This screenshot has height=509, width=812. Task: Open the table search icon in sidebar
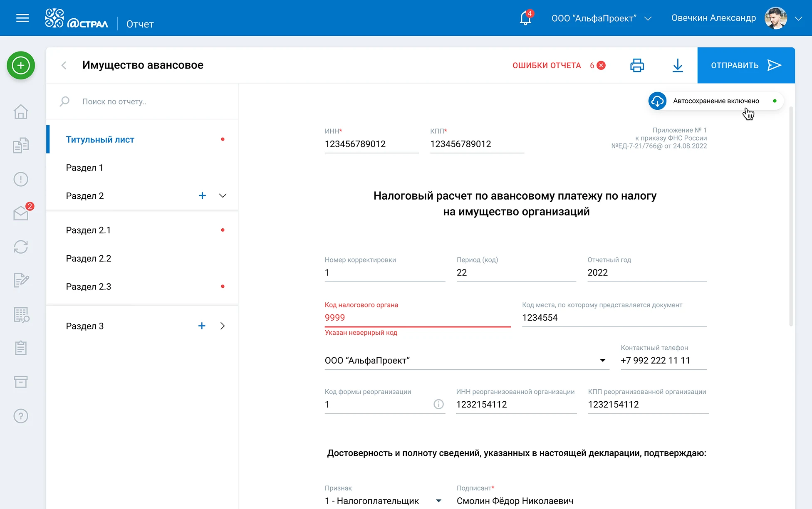[x=21, y=315]
